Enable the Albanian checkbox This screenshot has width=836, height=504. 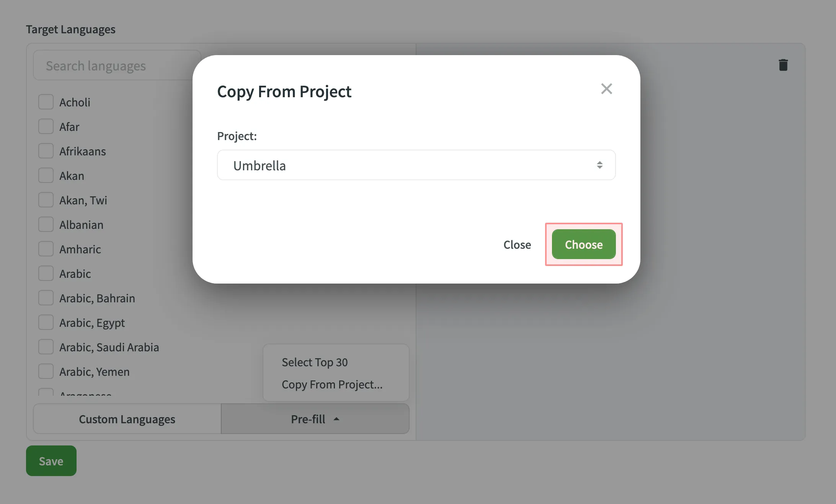[x=46, y=224]
